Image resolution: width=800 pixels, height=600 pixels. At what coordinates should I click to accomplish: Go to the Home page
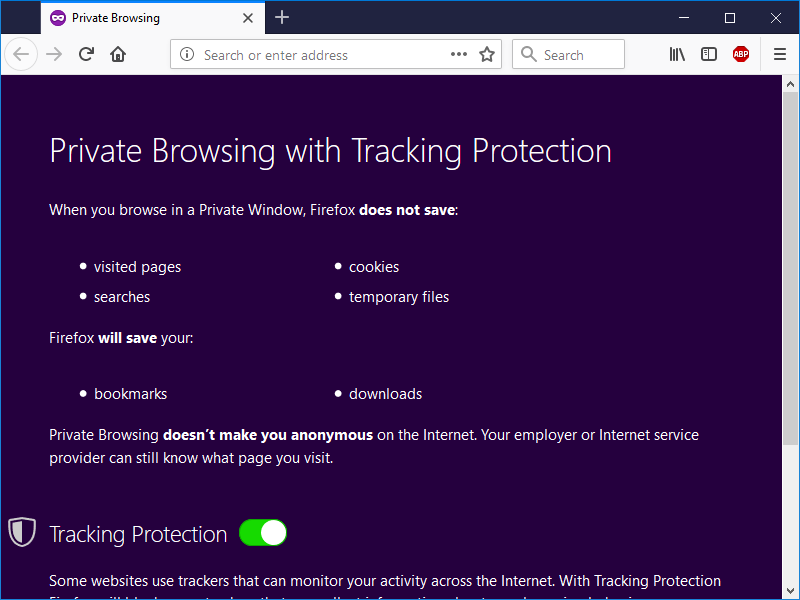click(x=118, y=55)
